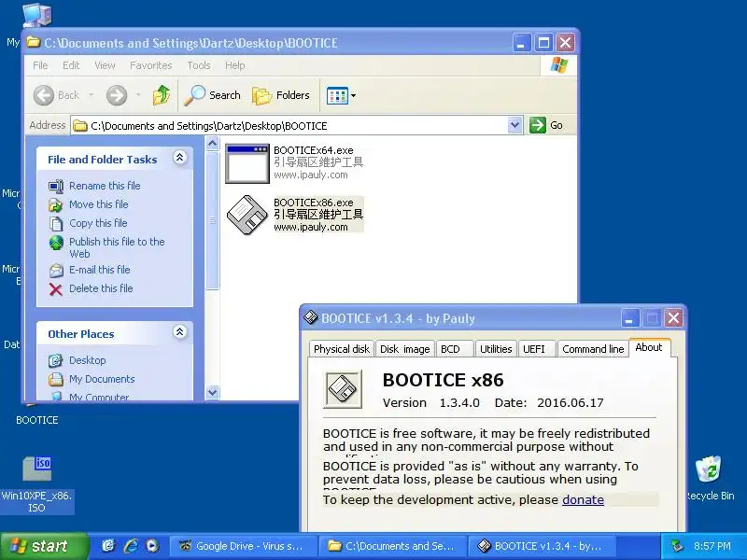Click the Explorer title bar folder icon
This screenshot has width=747, height=560.
click(x=34, y=42)
